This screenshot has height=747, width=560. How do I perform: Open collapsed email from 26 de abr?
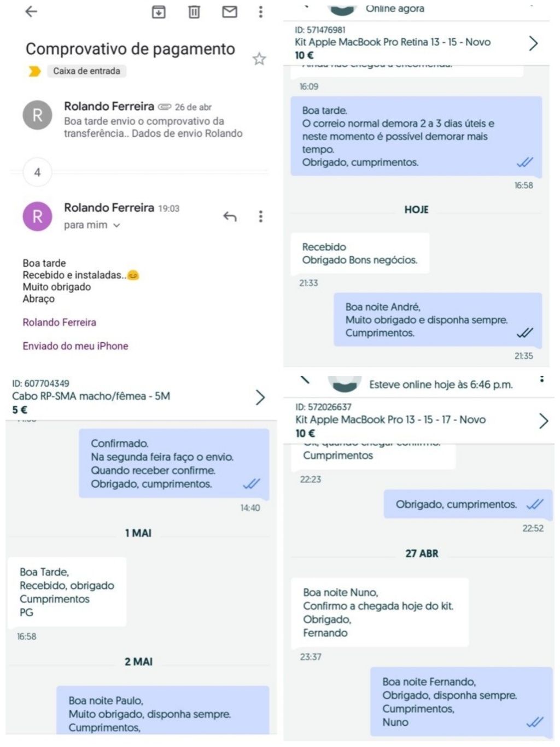[145, 119]
